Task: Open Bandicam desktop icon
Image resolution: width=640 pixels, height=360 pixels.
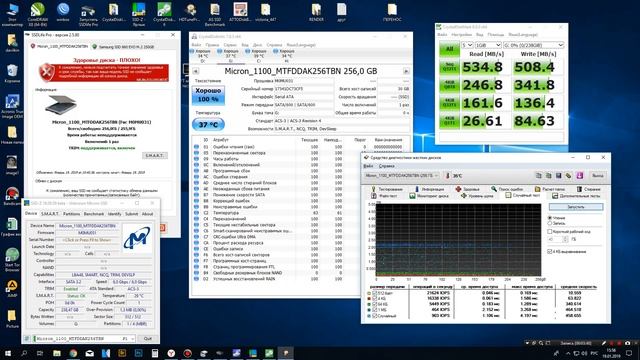Action: pyautogui.click(x=12, y=196)
